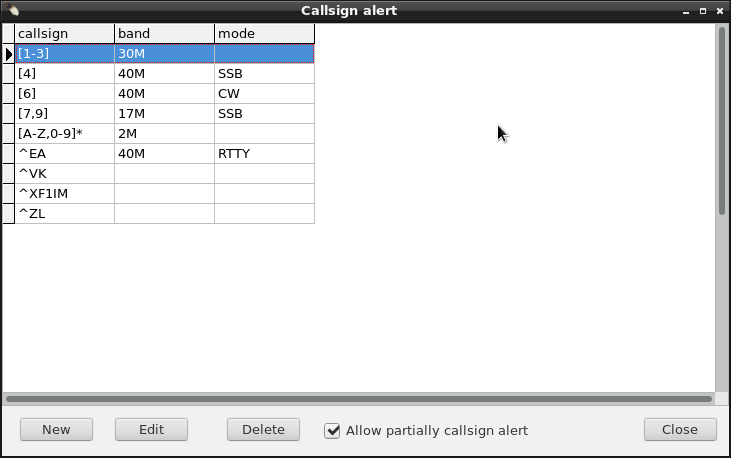The height and width of the screenshot is (458, 731).
Task: Click the band column header
Action: point(165,34)
